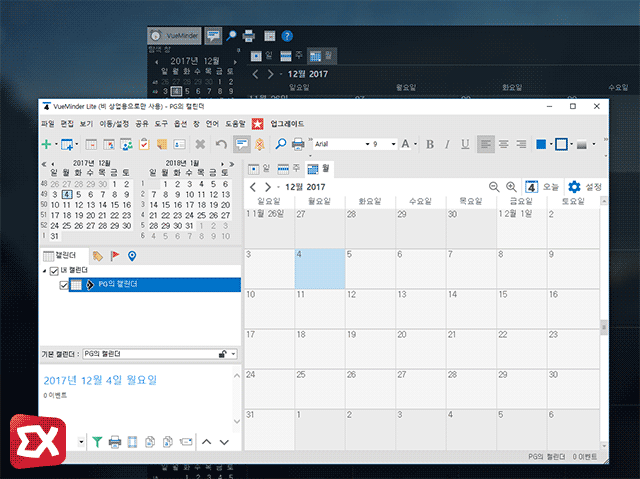Jump forward with mini calendar double right arrow
Image resolution: width=640 pixels, height=479 pixels.
tap(232, 164)
